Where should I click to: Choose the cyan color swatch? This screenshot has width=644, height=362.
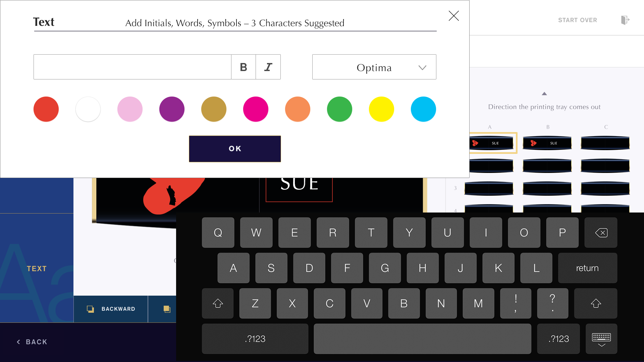click(423, 109)
